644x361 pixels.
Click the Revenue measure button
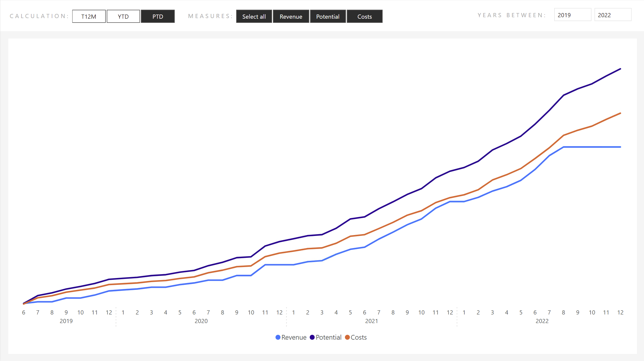[291, 16]
